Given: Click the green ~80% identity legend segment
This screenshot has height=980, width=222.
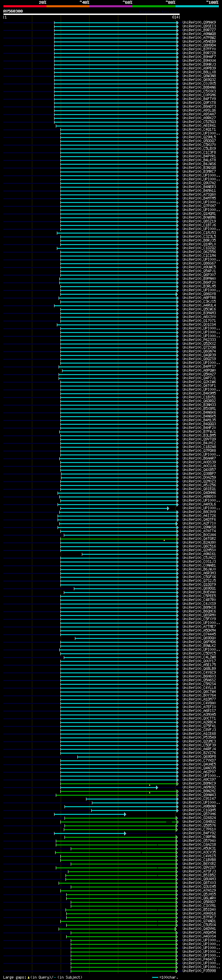Looking at the screenshot, I should [154, 6].
